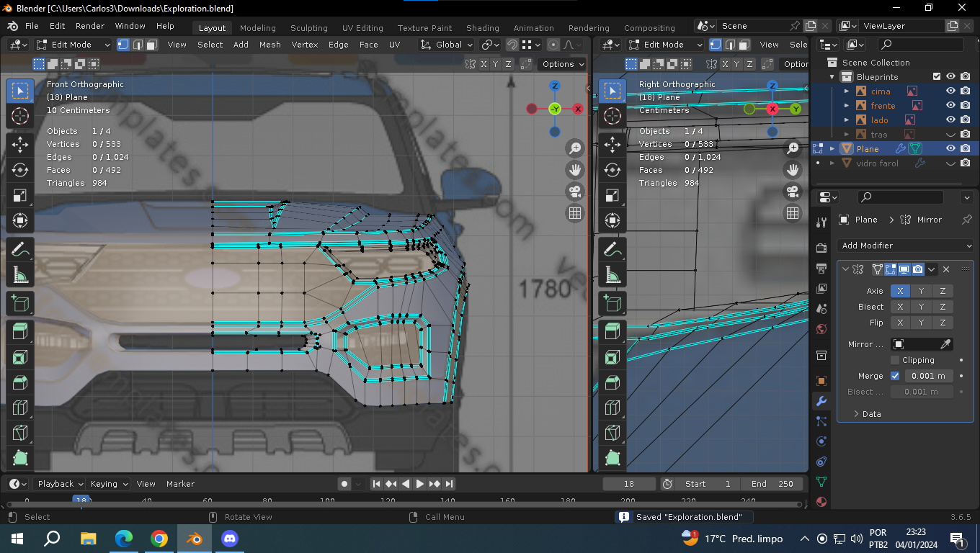Image resolution: width=980 pixels, height=553 pixels.
Task: Choose the Annotate pencil tool
Action: coord(20,250)
